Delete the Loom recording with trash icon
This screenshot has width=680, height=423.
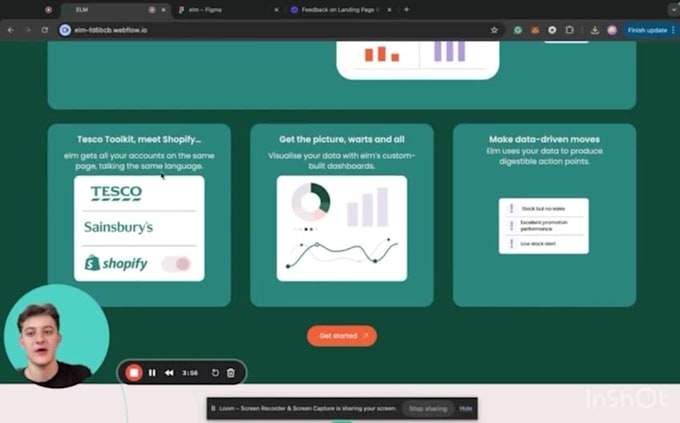pos(231,373)
